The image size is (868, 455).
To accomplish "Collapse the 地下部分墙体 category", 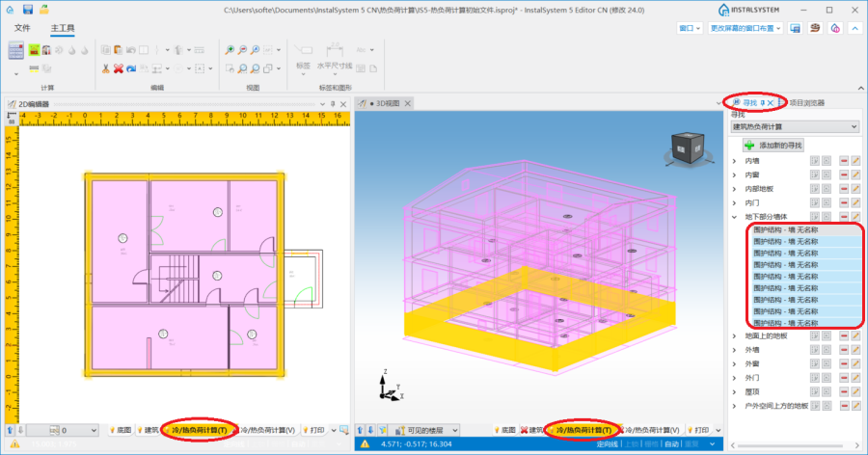I will click(x=736, y=217).
